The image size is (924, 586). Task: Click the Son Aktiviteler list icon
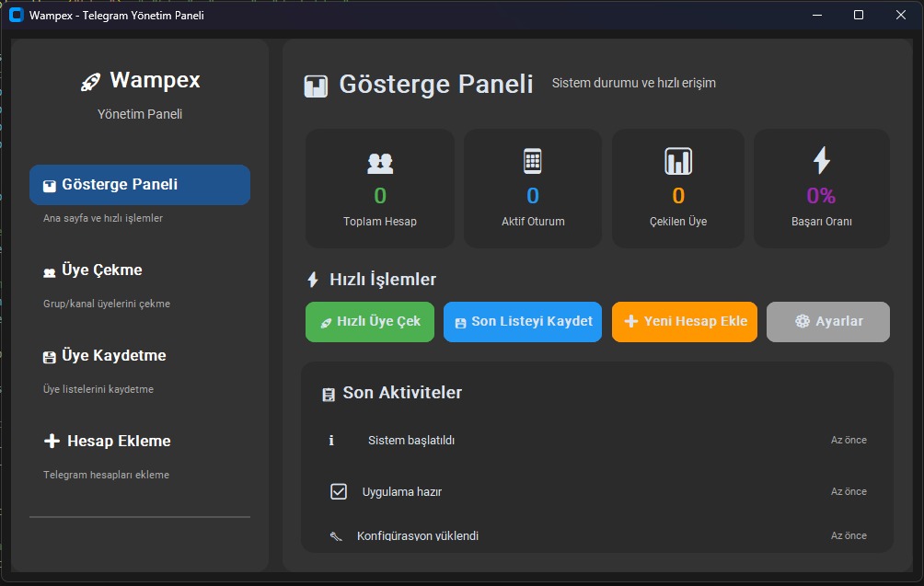329,394
